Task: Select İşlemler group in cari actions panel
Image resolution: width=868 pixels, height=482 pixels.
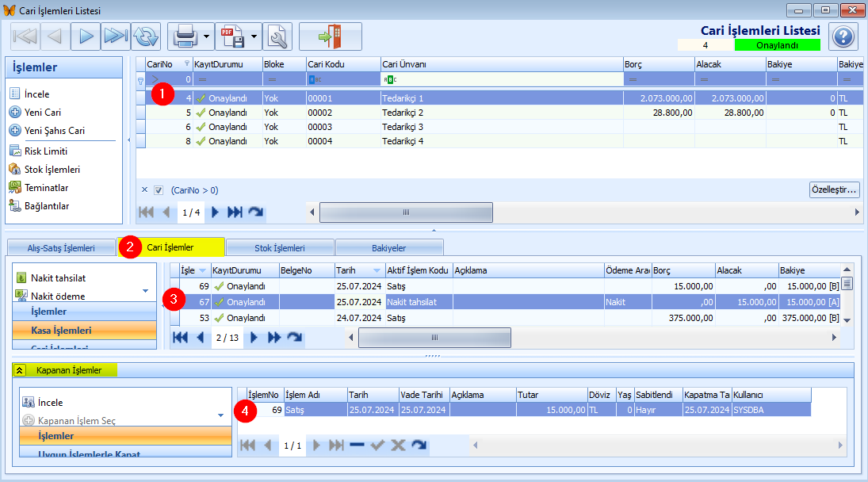Action: (x=85, y=312)
